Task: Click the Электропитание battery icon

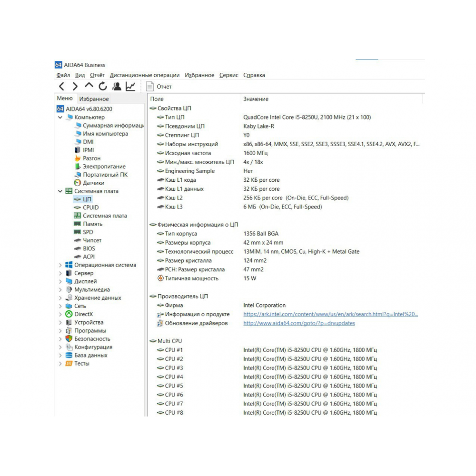Action: tap(78, 166)
